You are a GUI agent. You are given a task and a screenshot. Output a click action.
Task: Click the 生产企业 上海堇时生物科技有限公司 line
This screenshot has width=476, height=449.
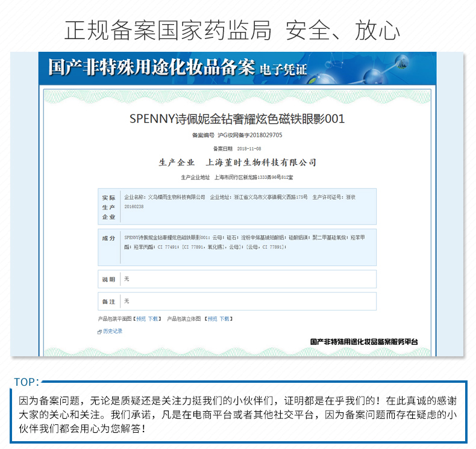[237, 163]
